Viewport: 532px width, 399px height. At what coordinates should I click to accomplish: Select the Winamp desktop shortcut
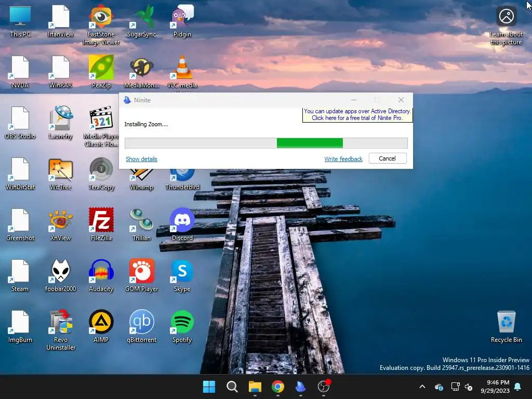(141, 180)
